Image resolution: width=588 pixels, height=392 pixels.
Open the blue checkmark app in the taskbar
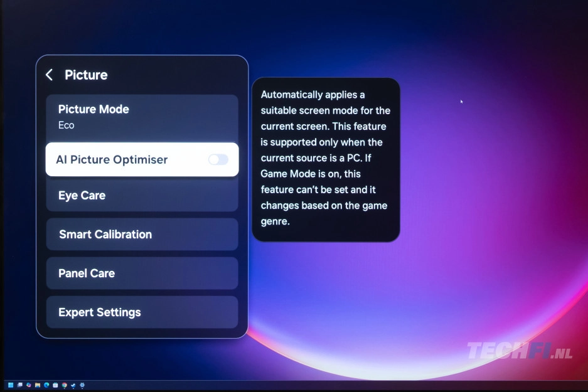(73, 385)
